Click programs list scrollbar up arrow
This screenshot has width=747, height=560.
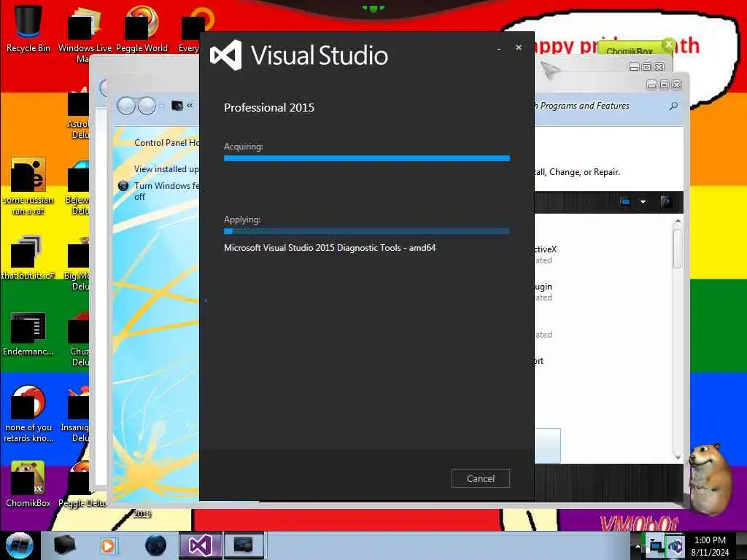coord(678,222)
